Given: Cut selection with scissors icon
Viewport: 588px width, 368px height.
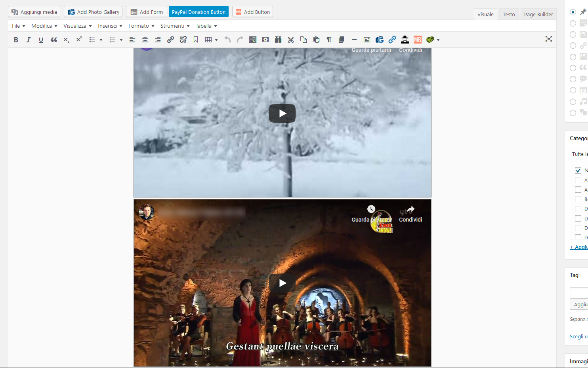Looking at the screenshot, I should (x=291, y=40).
